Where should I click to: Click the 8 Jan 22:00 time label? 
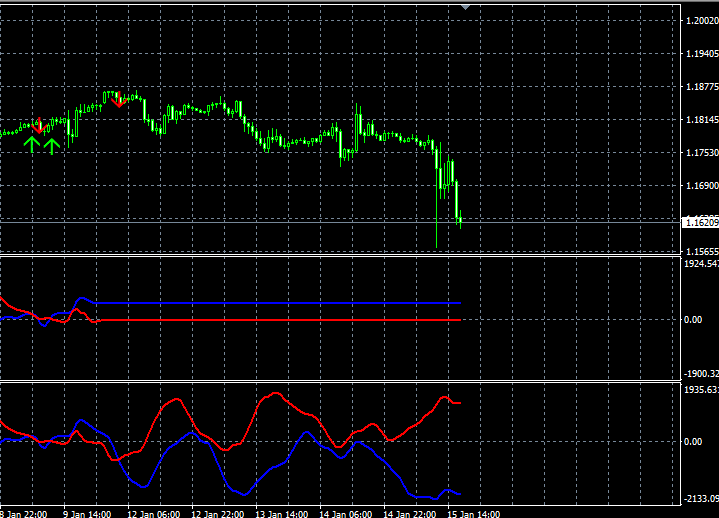pyautogui.click(x=23, y=514)
